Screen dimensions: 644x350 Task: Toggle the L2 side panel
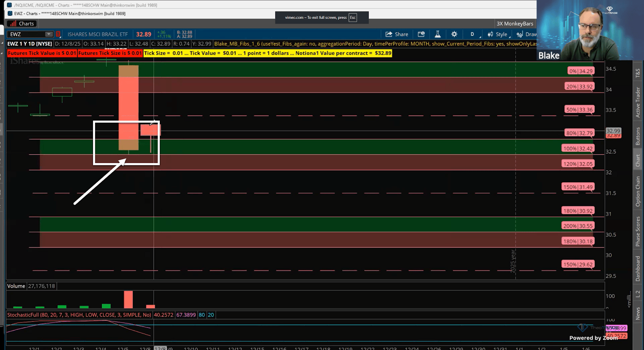(638, 294)
